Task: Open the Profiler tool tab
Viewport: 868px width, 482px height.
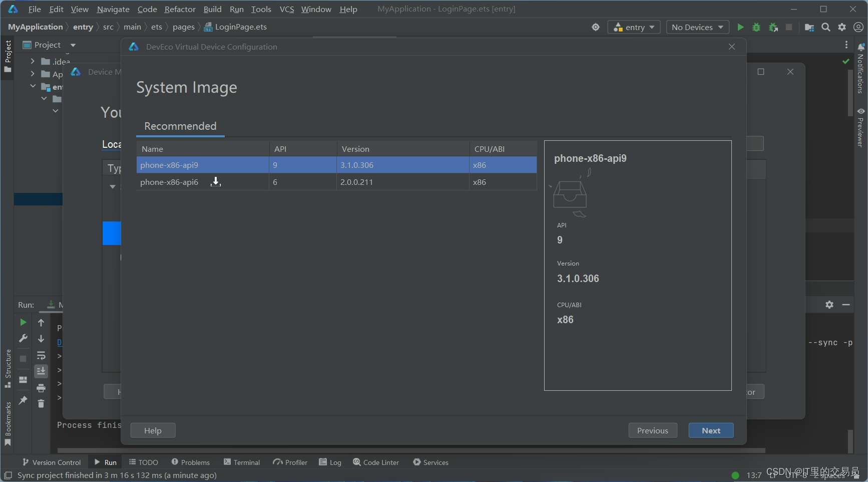Action: pos(290,462)
